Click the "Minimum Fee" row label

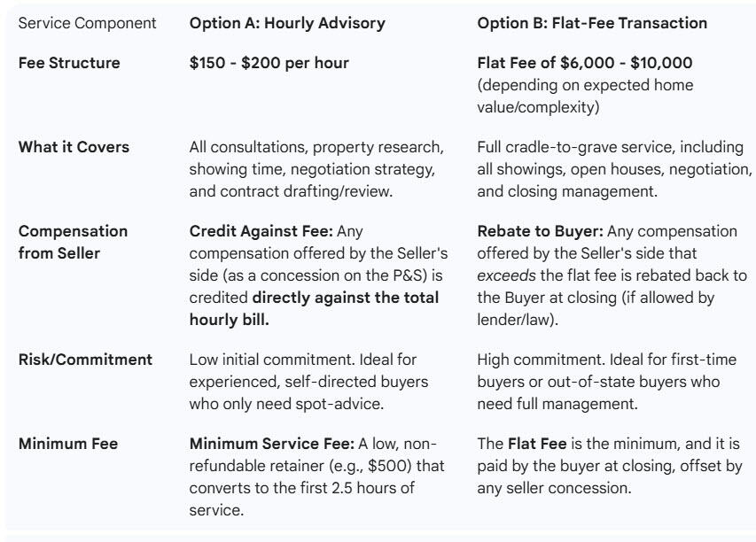click(x=65, y=442)
